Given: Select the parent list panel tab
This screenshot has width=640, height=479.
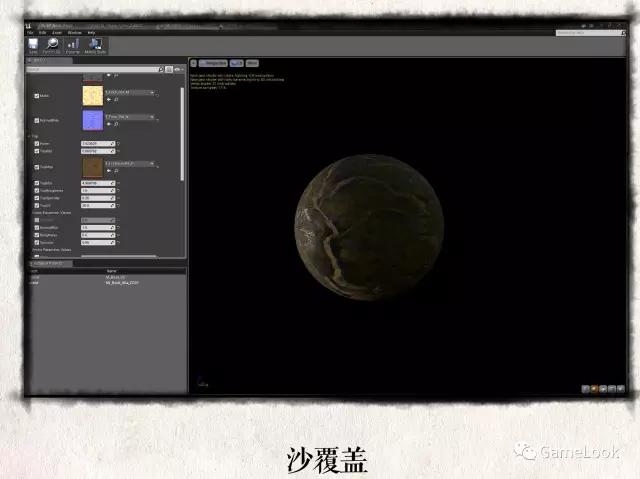Looking at the screenshot, I should click(x=49, y=264).
